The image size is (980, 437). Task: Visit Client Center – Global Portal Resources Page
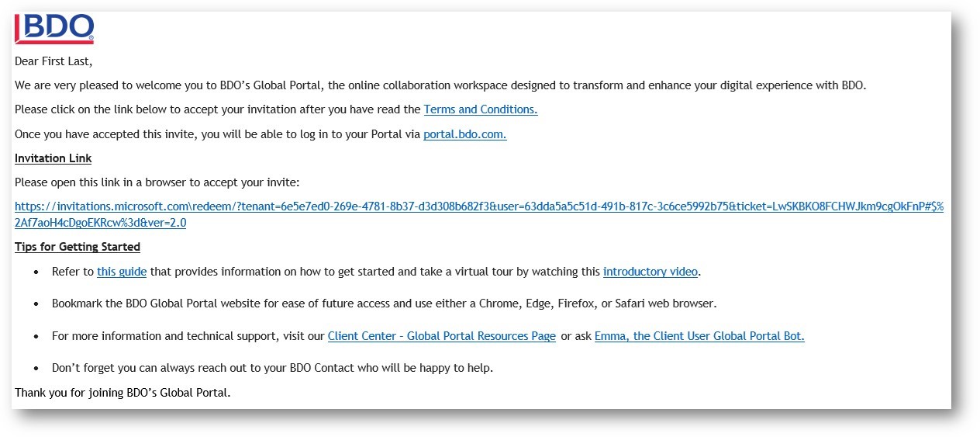pyautogui.click(x=442, y=336)
